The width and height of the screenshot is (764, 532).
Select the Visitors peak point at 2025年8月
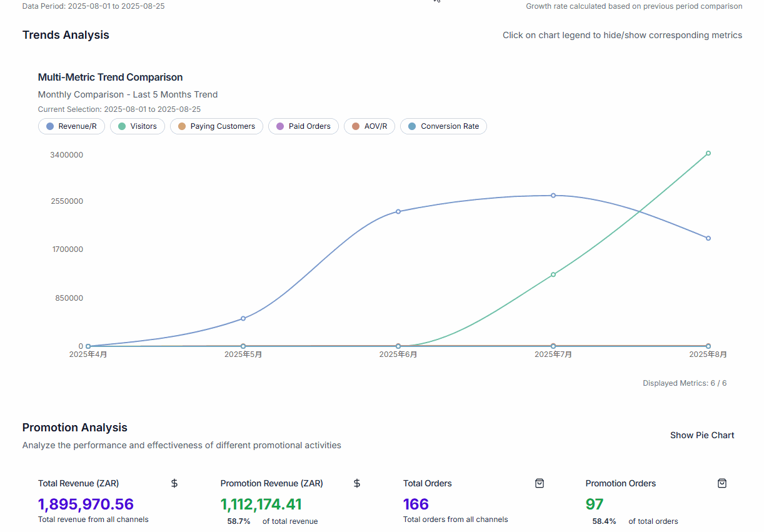(708, 153)
